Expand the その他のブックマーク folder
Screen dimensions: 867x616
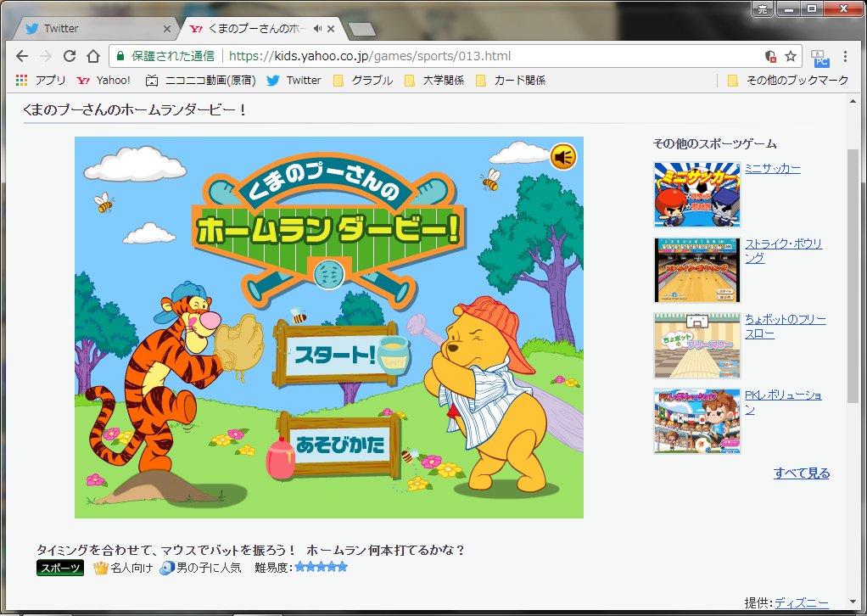click(788, 80)
